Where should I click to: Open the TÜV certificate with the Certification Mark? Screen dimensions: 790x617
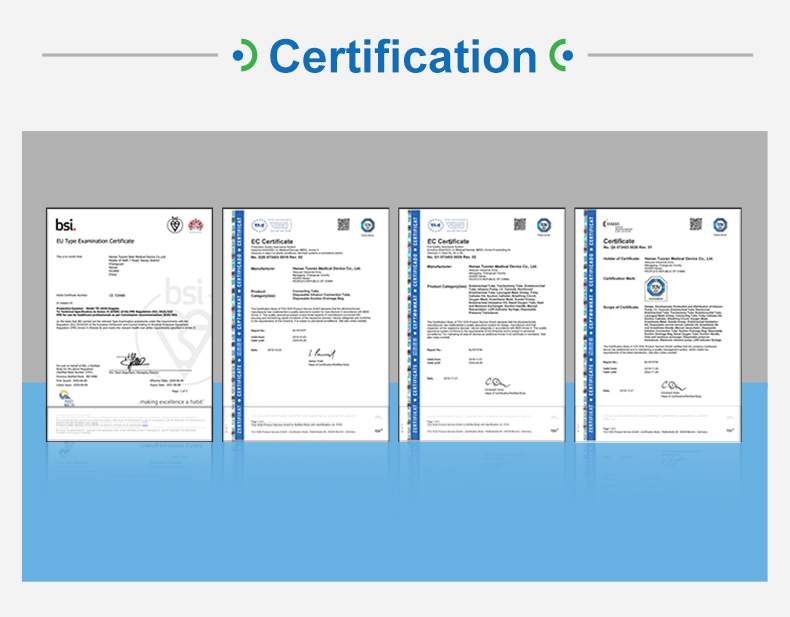click(658, 324)
